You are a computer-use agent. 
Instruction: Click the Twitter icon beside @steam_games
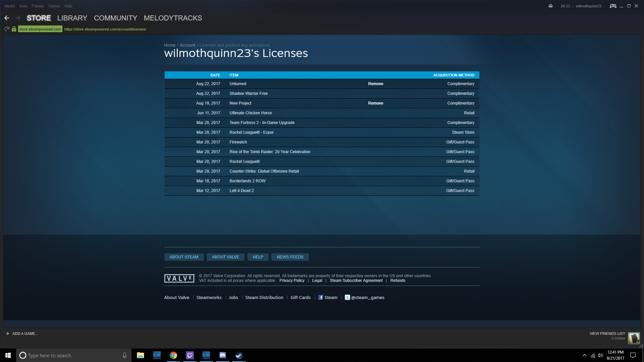pos(347,297)
